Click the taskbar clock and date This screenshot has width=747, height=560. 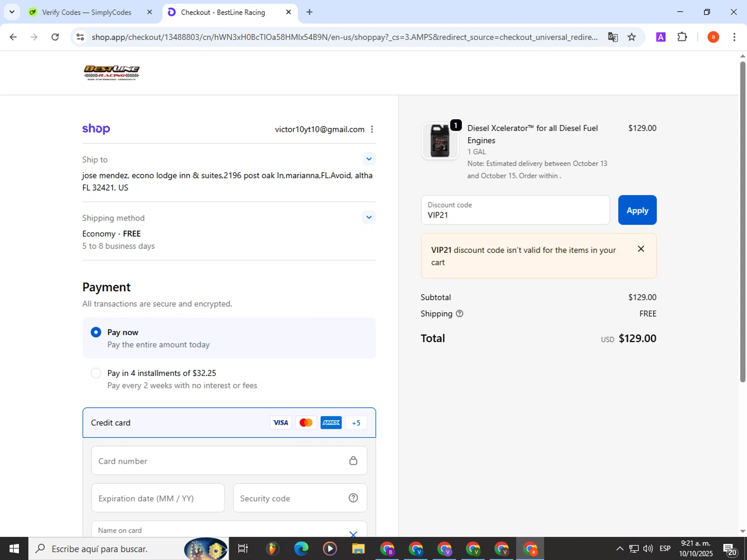click(696, 549)
